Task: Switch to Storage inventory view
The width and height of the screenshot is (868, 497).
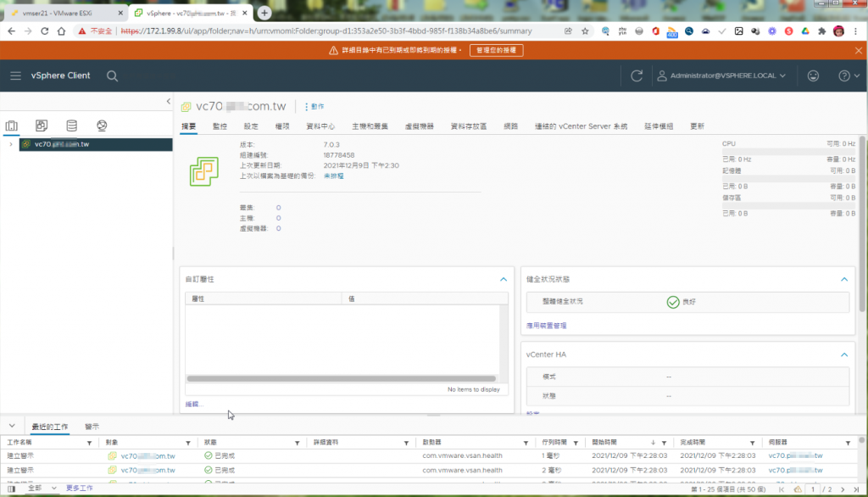Action: (71, 126)
